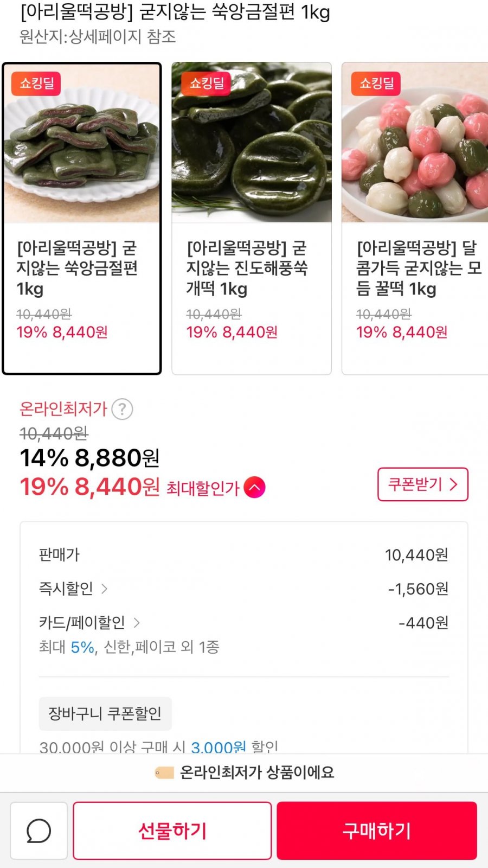Click the 쇼킹딜 badge on honey rice cake
Image resolution: width=488 pixels, height=868 pixels.
coord(376,84)
